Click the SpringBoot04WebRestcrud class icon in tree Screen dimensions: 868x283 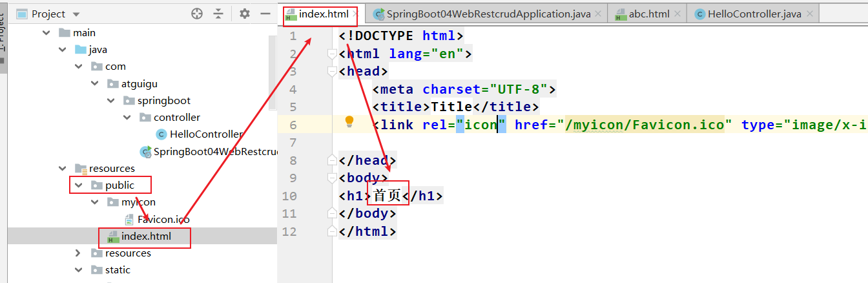pos(145,152)
